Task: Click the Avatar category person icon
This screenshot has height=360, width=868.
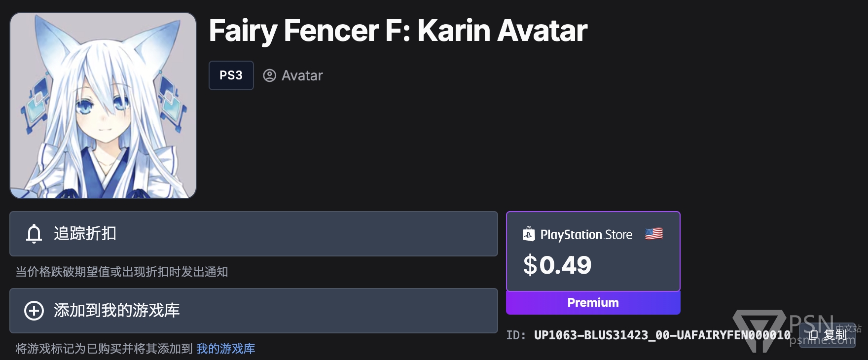Action: tap(269, 75)
